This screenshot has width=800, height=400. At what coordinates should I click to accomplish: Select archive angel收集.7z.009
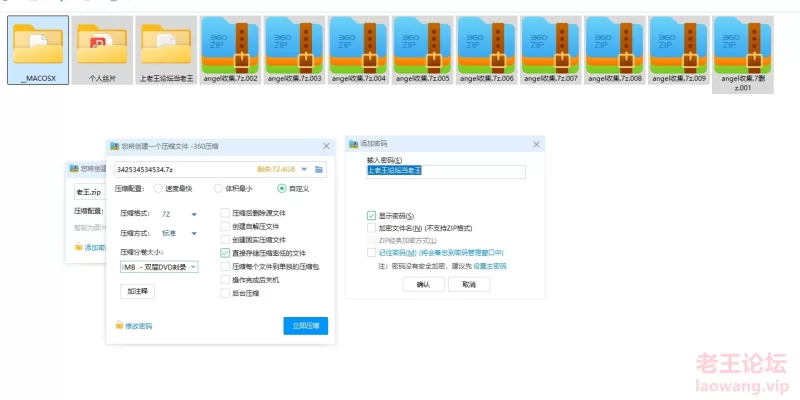tap(679, 50)
